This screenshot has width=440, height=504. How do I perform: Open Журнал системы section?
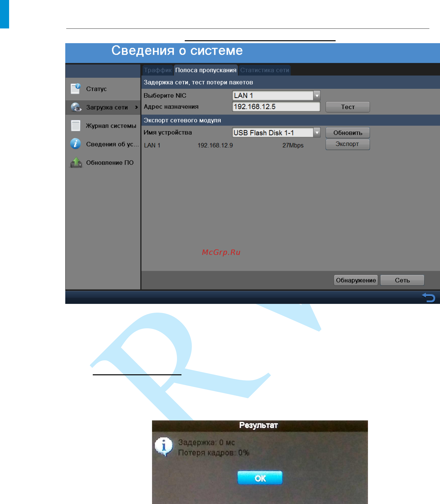(x=103, y=126)
